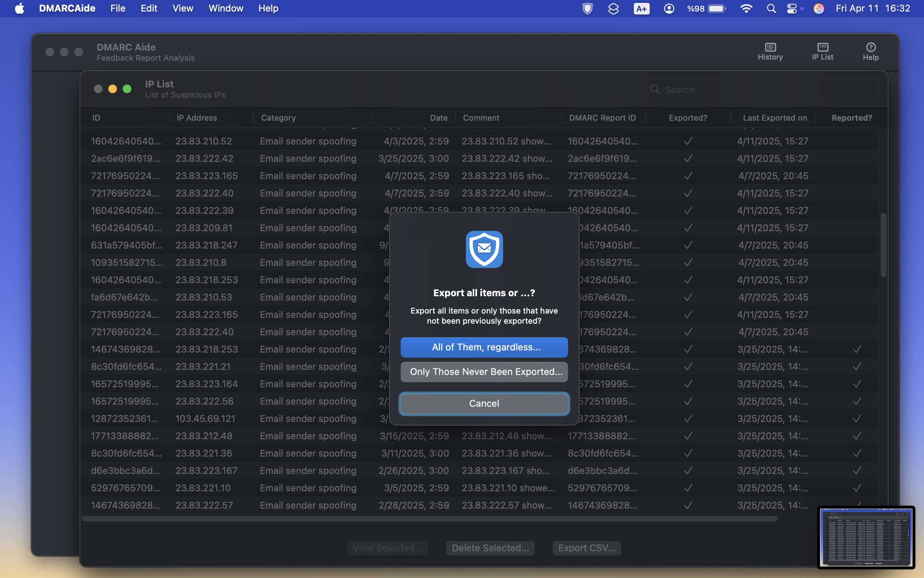Image resolution: width=924 pixels, height=578 pixels.
Task: Cancel the export dialog
Action: (x=484, y=404)
